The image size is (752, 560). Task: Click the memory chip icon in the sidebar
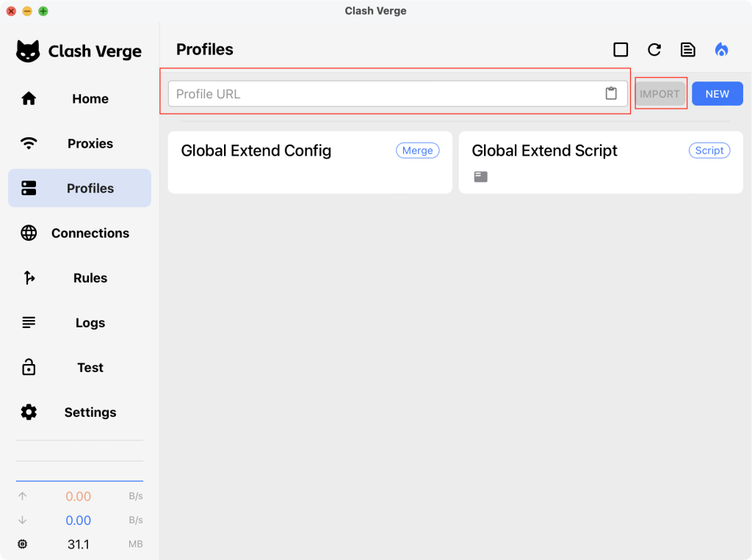tap(23, 544)
